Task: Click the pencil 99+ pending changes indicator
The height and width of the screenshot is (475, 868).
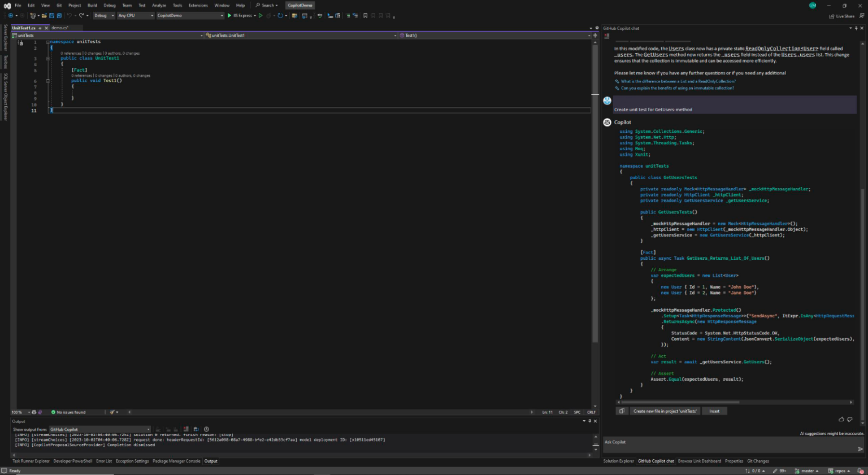Action: (x=779, y=471)
